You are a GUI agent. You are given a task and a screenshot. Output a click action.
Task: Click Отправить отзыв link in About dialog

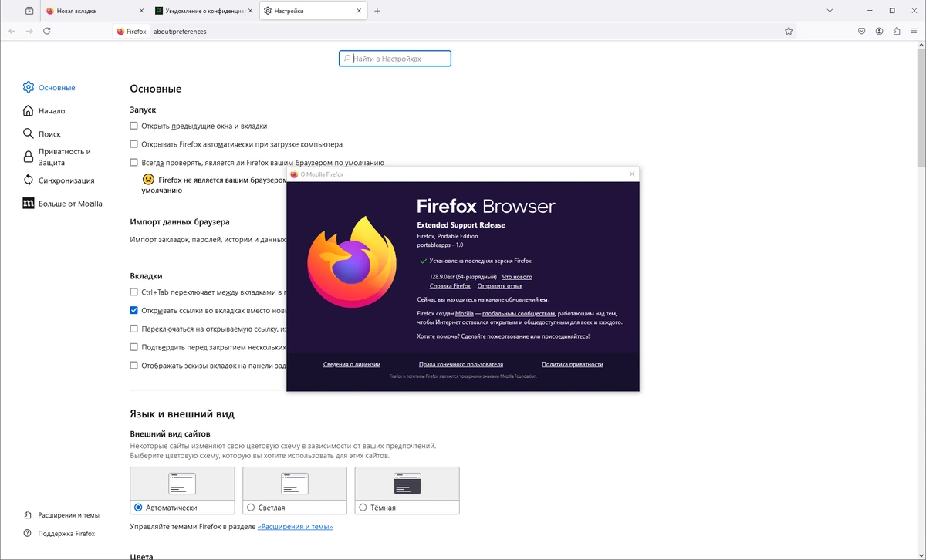(x=500, y=286)
